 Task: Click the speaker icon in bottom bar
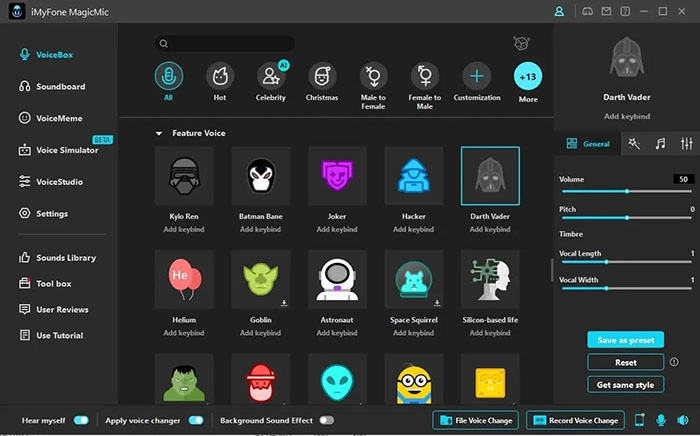(682, 420)
